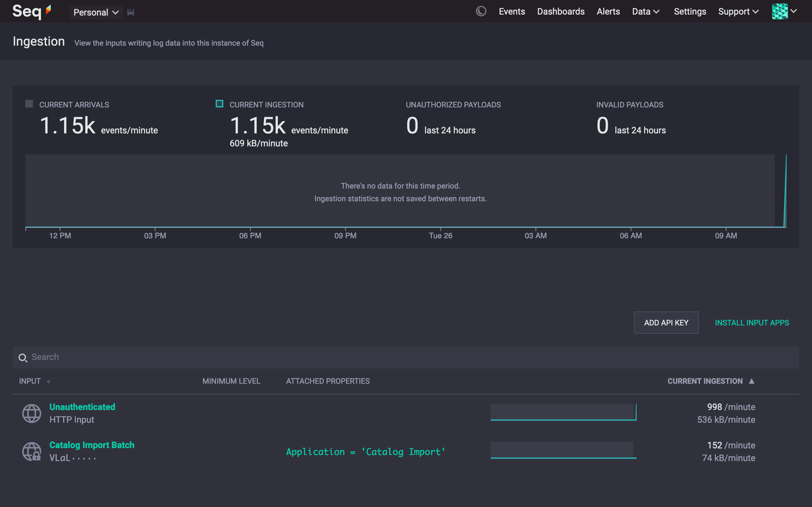Screen dimensions: 812x507
Task: Click the bookmarks/pin icon in header
Action: point(131,12)
